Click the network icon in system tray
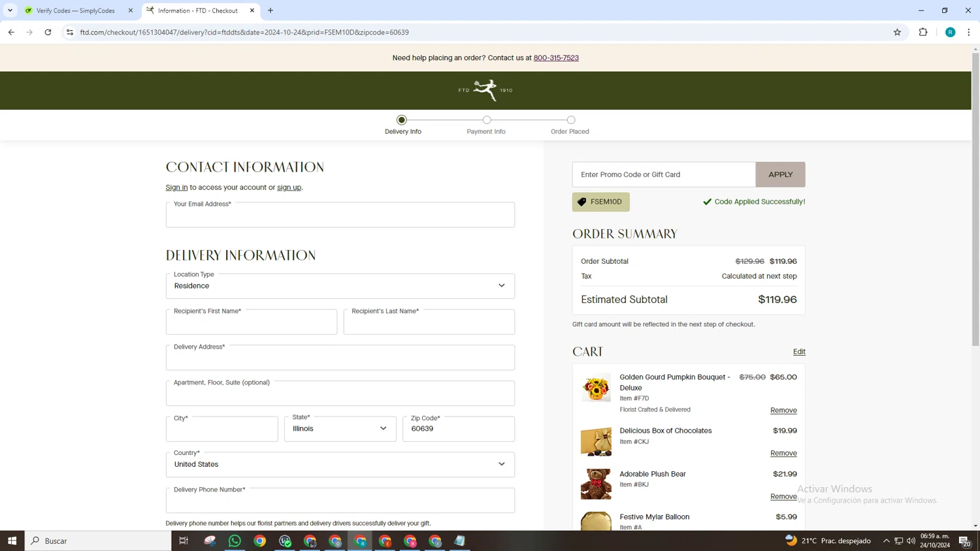 tap(898, 541)
